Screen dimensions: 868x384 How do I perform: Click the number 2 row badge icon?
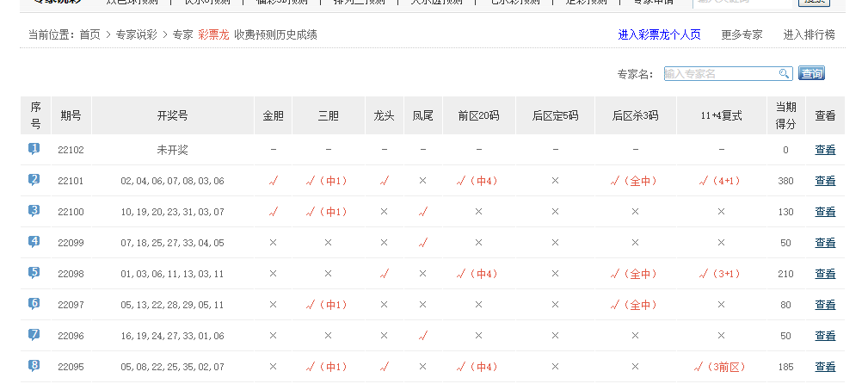[x=34, y=180]
